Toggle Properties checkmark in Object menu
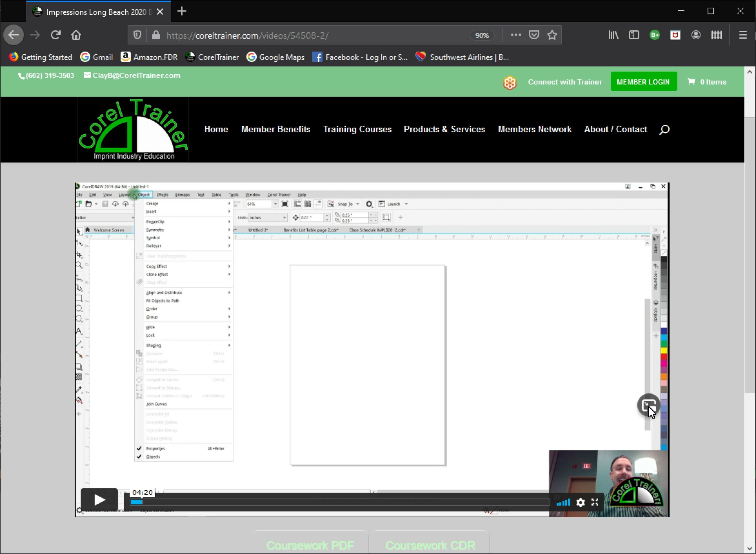756x554 pixels. (x=139, y=448)
